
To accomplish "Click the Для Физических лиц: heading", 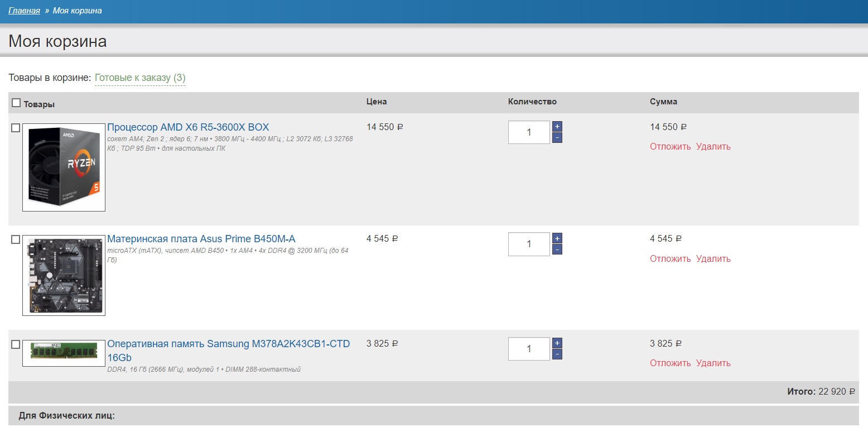I will [x=67, y=415].
